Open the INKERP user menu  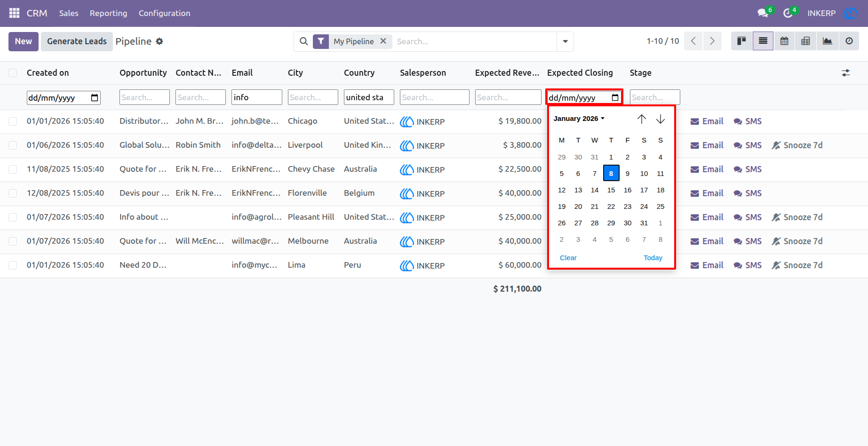[x=833, y=13]
